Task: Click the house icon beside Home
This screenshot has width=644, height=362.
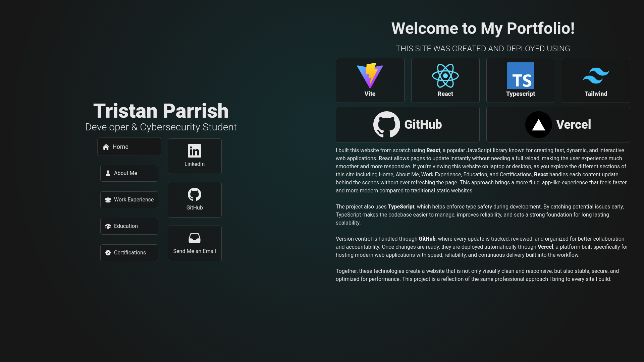Action: (x=106, y=147)
